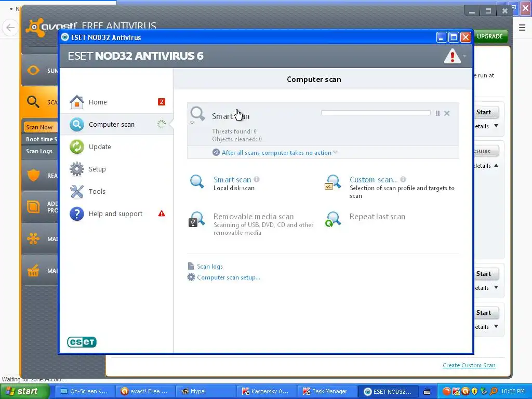This screenshot has height=399, width=532.
Task: Click the info icon next to Smart scan link
Action: point(257,179)
